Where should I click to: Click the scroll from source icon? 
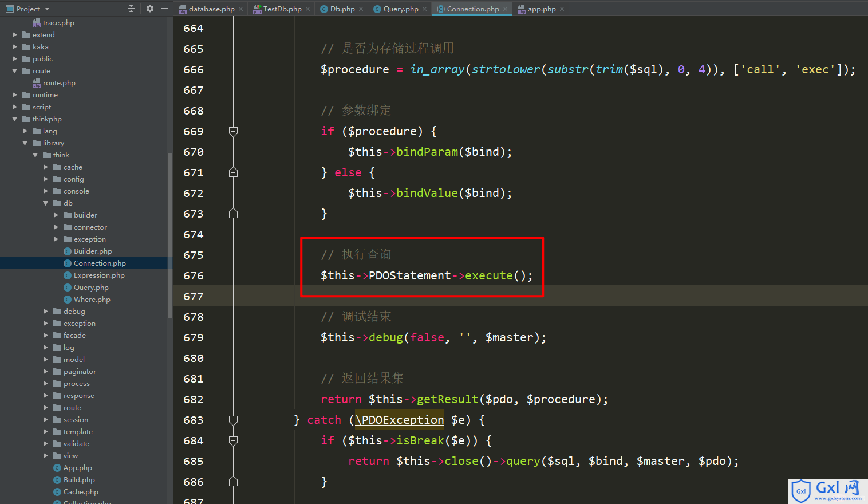coord(131,9)
